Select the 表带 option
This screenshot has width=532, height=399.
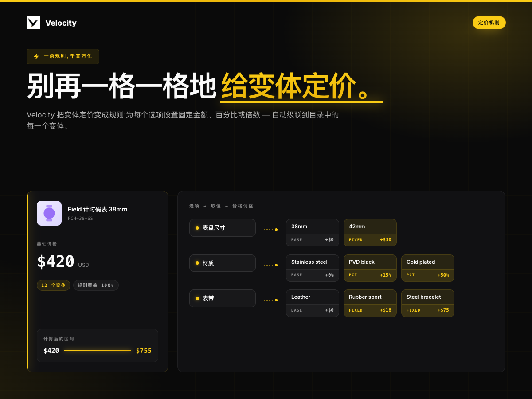pyautogui.click(x=223, y=298)
